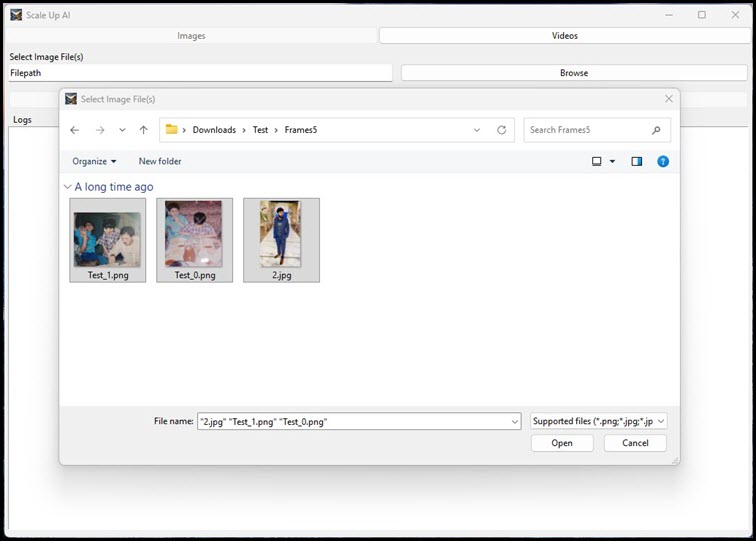756x541 pixels.
Task: Click the Cancel button
Action: (x=635, y=443)
